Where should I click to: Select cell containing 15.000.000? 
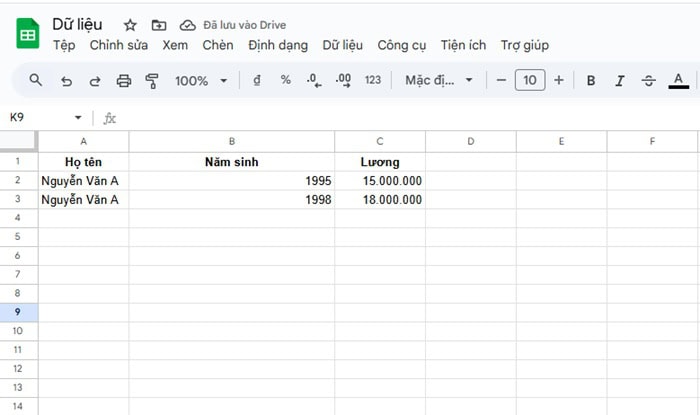click(379, 181)
